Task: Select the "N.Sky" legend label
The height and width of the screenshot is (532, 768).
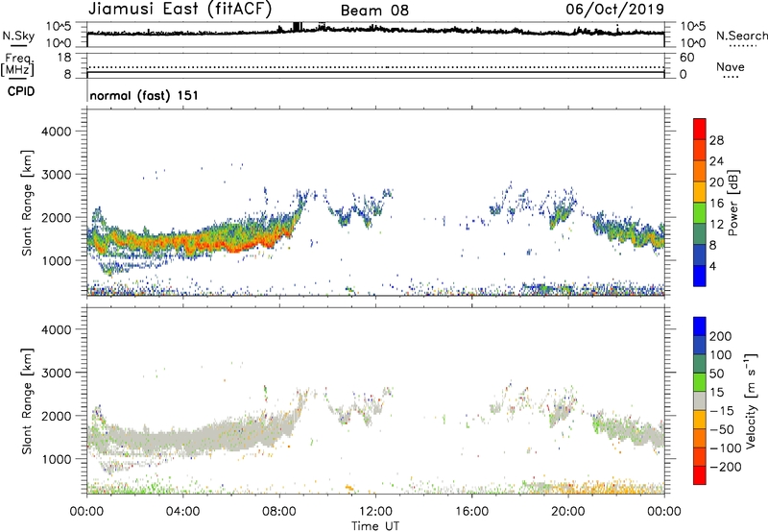Action: pos(18,36)
